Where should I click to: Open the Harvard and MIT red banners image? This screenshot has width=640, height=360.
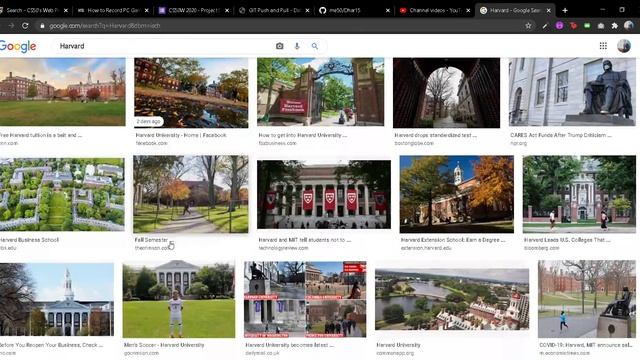pyautogui.click(x=324, y=194)
